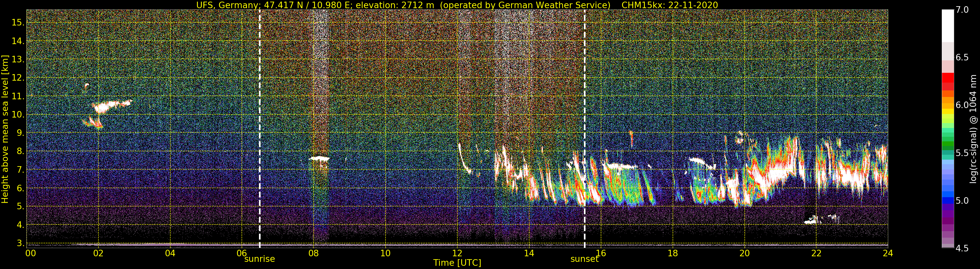The width and height of the screenshot is (980, 269).
Task: Click the '04' time axis tick label
Action: (170, 253)
